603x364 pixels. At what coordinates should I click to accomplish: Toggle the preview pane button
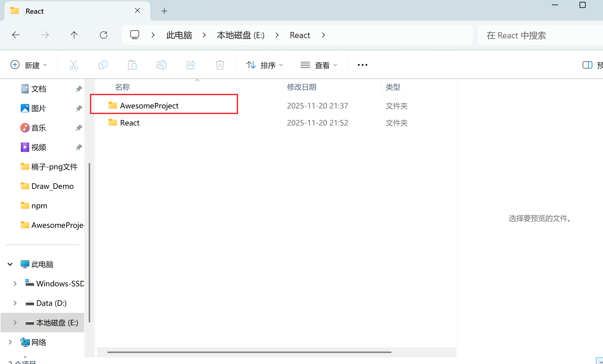pyautogui.click(x=587, y=65)
